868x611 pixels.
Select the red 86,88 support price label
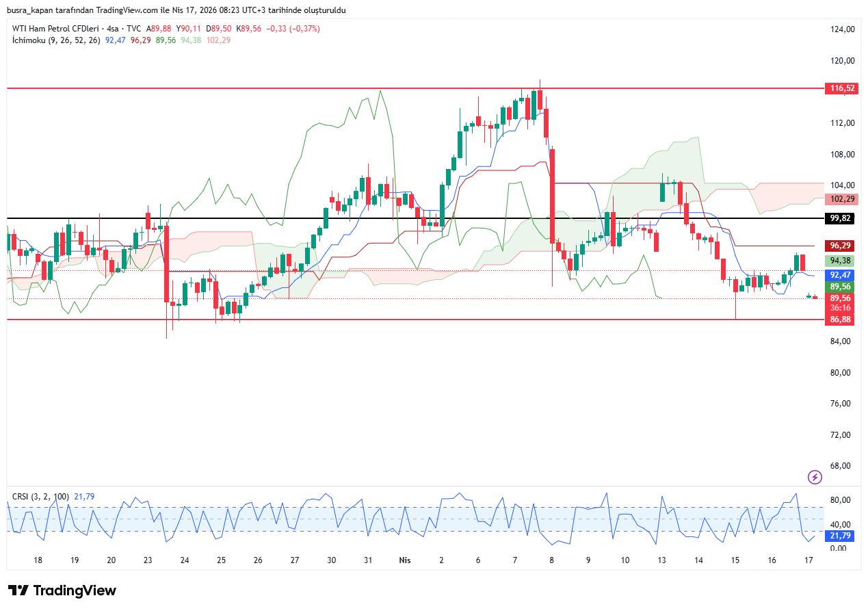click(841, 320)
